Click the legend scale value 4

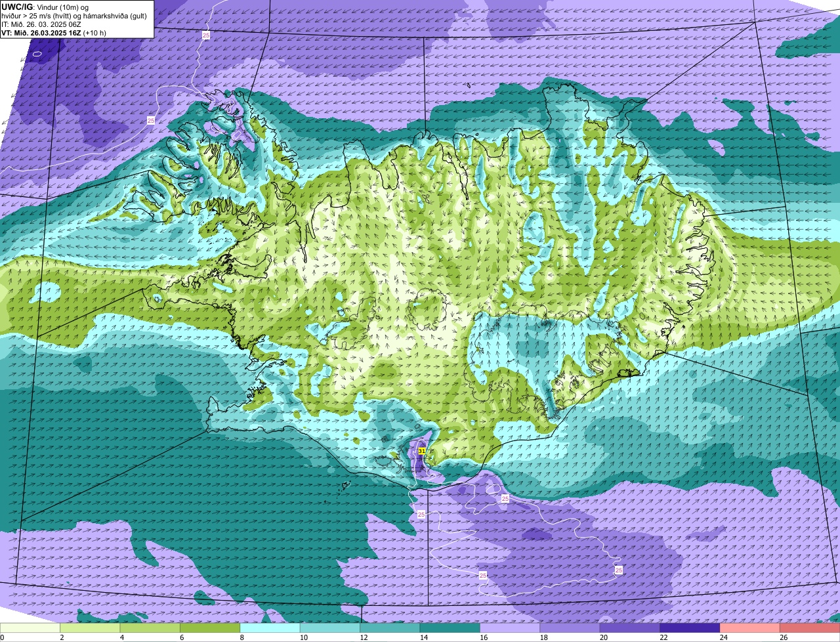(121, 637)
